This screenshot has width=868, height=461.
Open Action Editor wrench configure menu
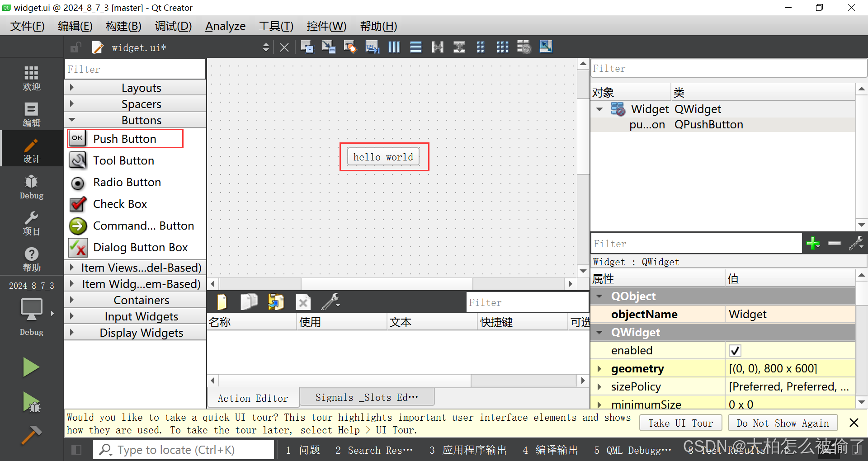click(x=330, y=301)
